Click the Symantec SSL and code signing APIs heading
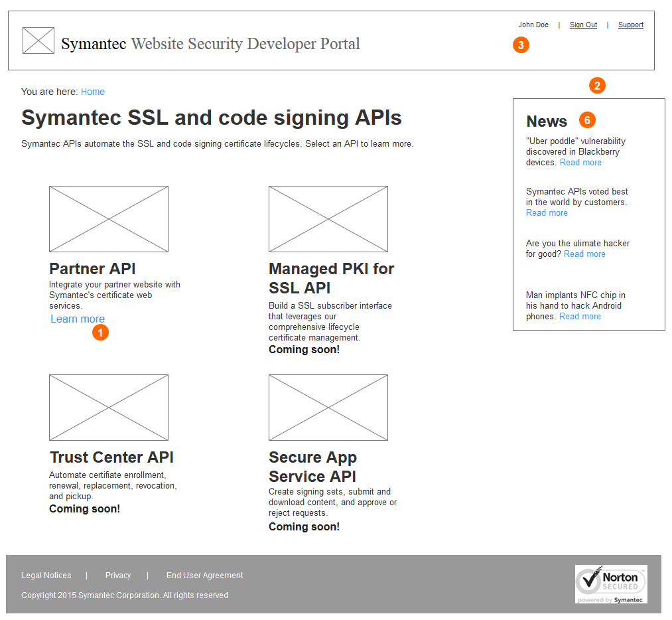Image resolution: width=672 pixels, height=620 pixels. coord(212,118)
